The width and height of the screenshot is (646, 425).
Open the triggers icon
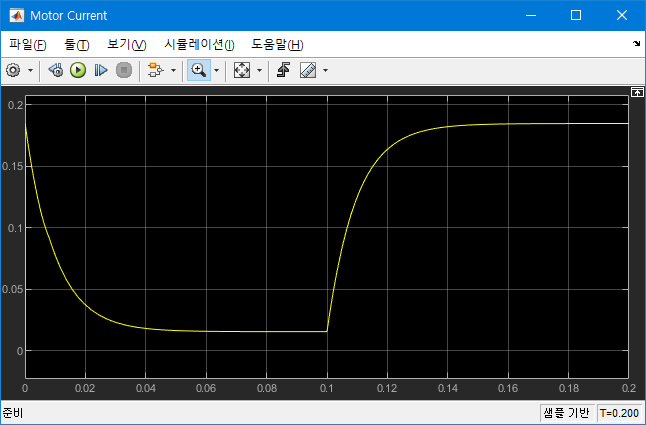(x=283, y=70)
